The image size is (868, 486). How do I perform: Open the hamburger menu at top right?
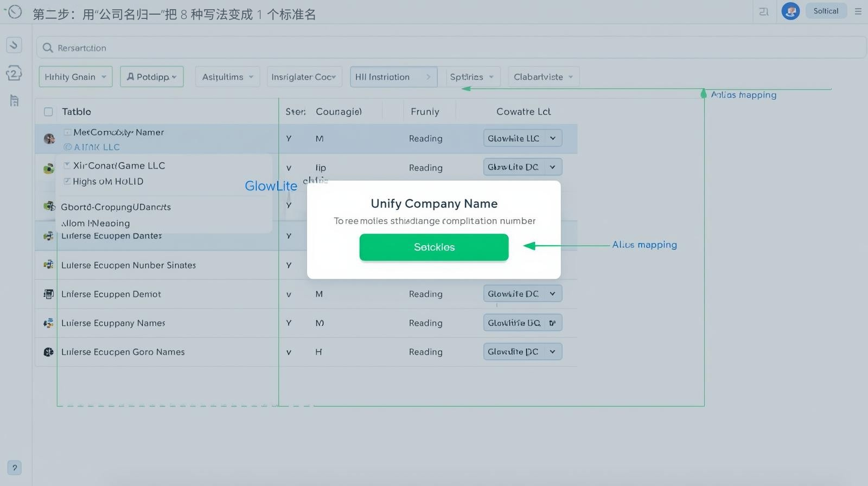tap(858, 11)
